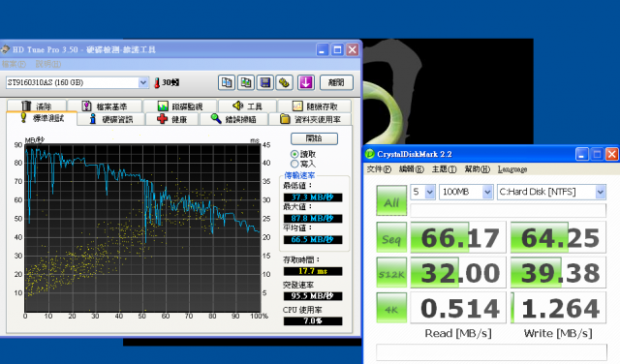Image resolution: width=620 pixels, height=364 pixels.
Task: Open the test count dropdown showing 5
Action: click(422, 192)
